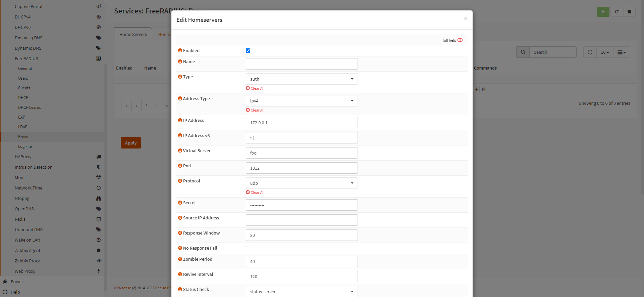
Task: Click the OPNsense footer link
Action: click(x=122, y=288)
